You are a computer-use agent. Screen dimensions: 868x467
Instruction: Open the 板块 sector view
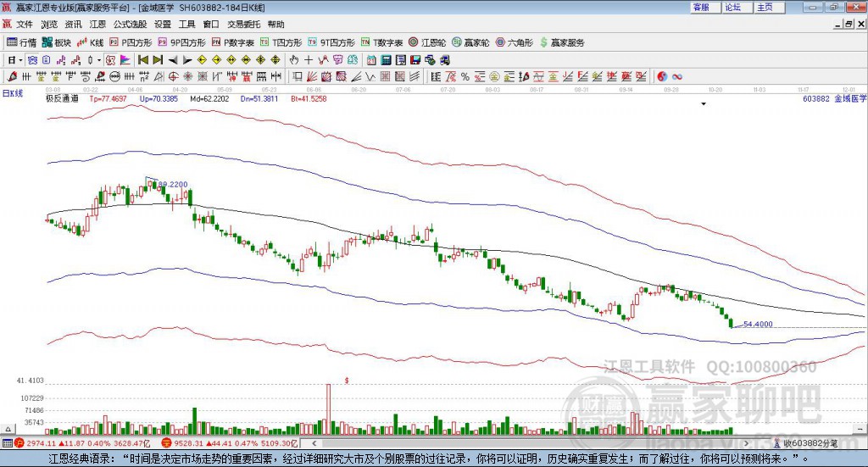57,42
